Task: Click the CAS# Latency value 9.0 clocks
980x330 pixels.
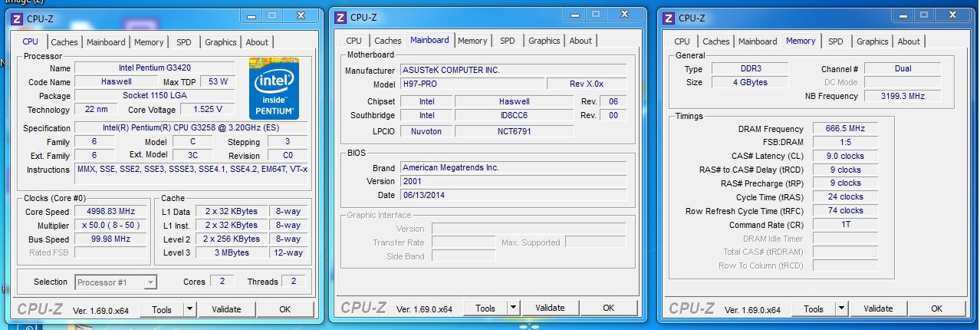Action: click(x=845, y=157)
